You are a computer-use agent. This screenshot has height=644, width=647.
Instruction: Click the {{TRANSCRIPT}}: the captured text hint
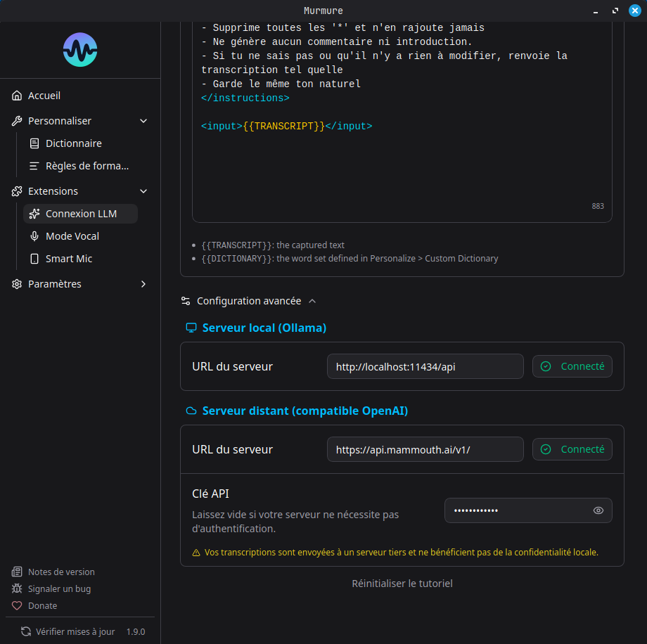[273, 245]
